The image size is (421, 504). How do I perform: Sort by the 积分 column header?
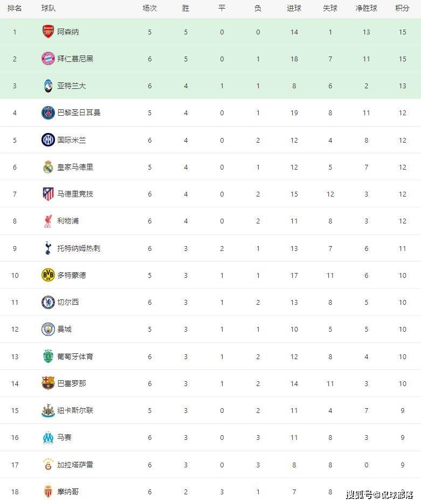[x=402, y=9]
